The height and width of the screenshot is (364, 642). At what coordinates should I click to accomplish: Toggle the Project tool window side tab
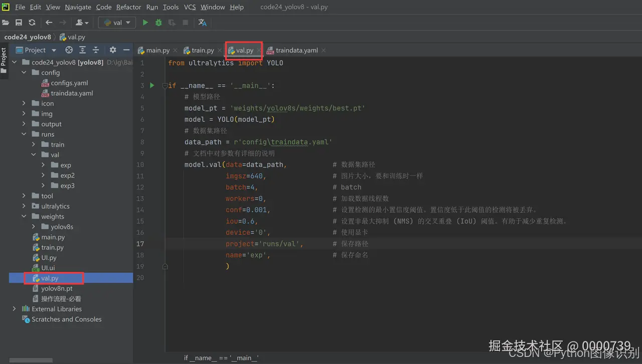4,60
